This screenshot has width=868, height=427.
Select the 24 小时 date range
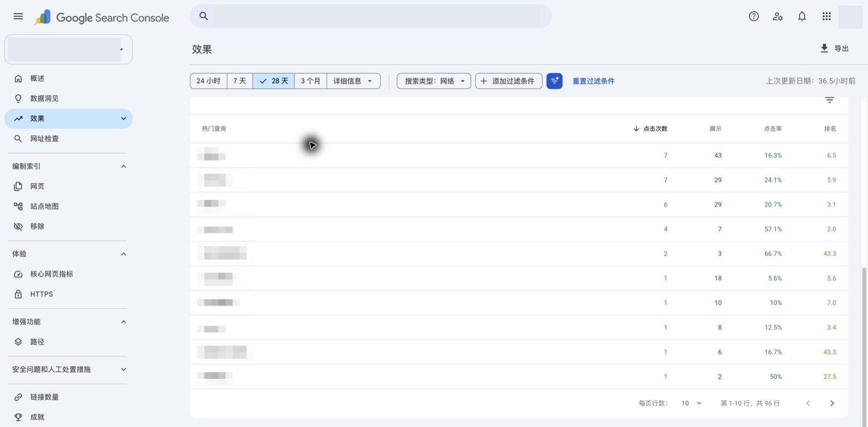(208, 81)
